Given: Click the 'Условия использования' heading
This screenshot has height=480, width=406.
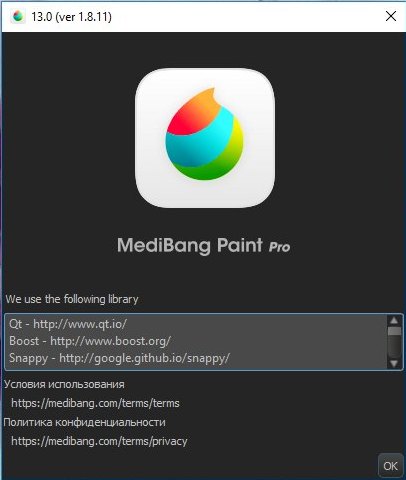Looking at the screenshot, I should 64,384.
